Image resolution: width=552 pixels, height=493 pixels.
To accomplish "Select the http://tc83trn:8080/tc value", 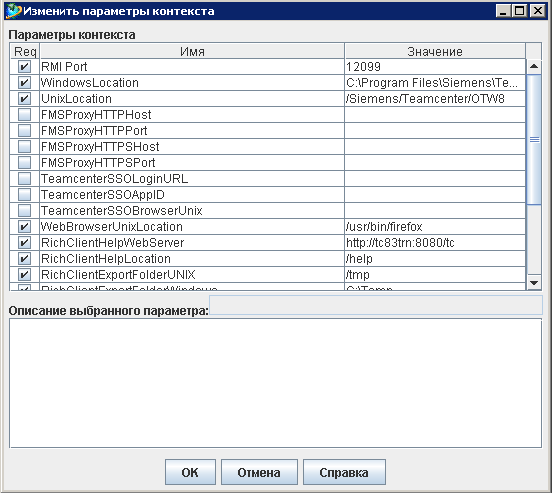I will tap(435, 242).
